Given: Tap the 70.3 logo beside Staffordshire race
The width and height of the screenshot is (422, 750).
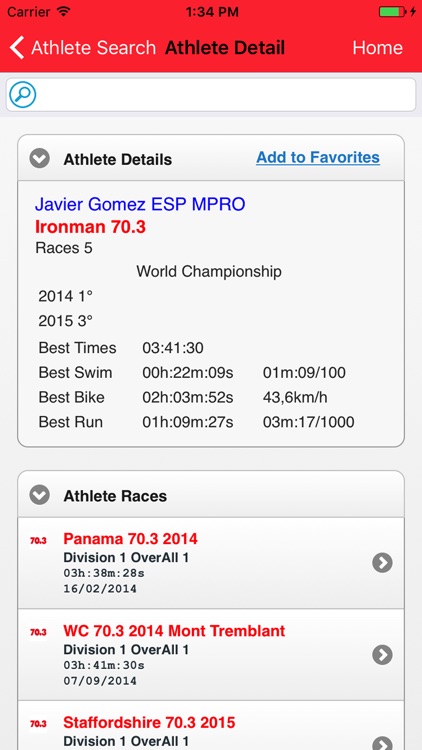Looking at the screenshot, I should 38,724.
